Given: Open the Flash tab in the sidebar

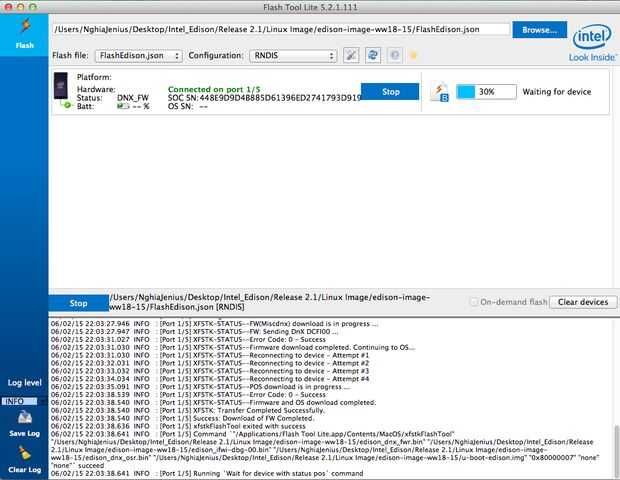Looking at the screenshot, I should [24, 35].
